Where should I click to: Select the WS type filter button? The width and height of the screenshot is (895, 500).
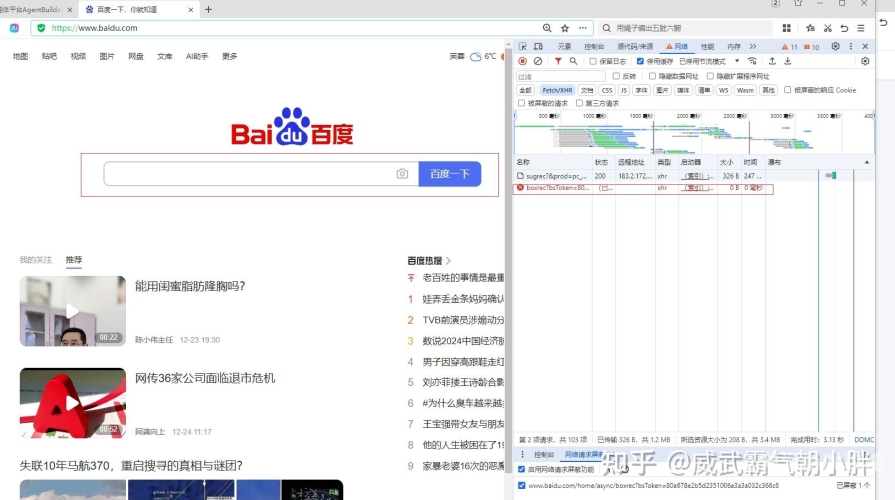tap(724, 90)
